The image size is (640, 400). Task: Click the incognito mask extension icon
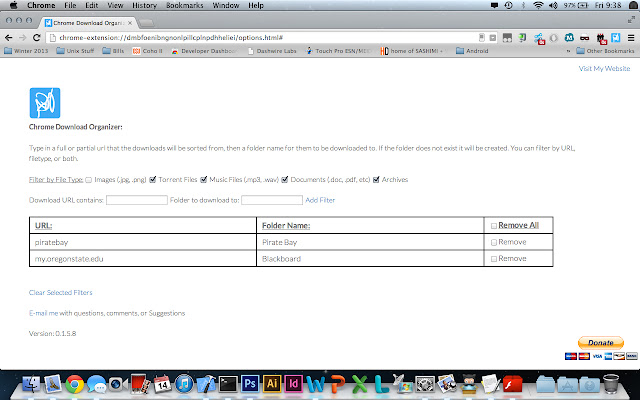tap(584, 38)
